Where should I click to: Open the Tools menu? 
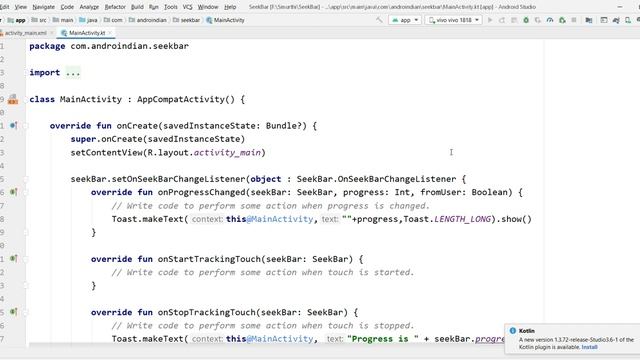pyautogui.click(x=171, y=7)
